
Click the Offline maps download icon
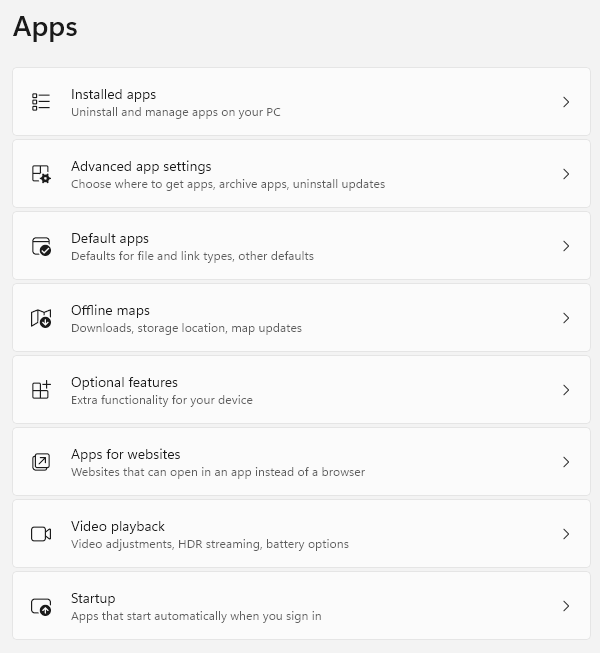[x=41, y=318]
